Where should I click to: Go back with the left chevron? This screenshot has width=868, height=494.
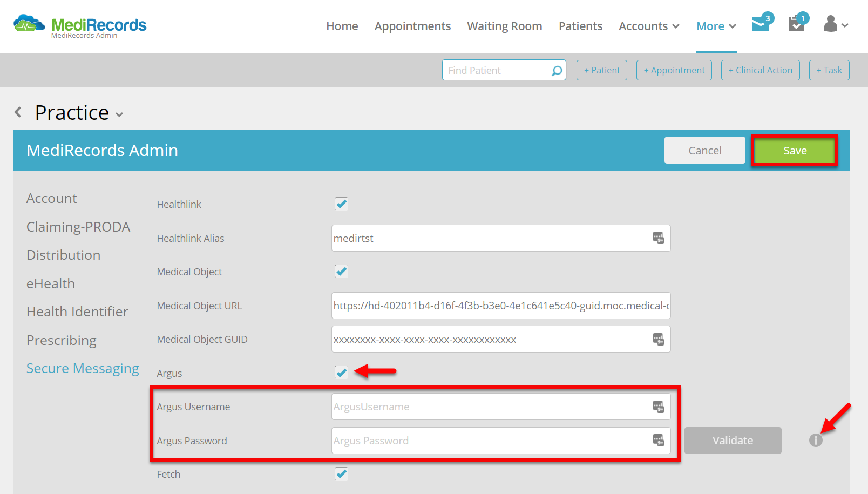18,112
